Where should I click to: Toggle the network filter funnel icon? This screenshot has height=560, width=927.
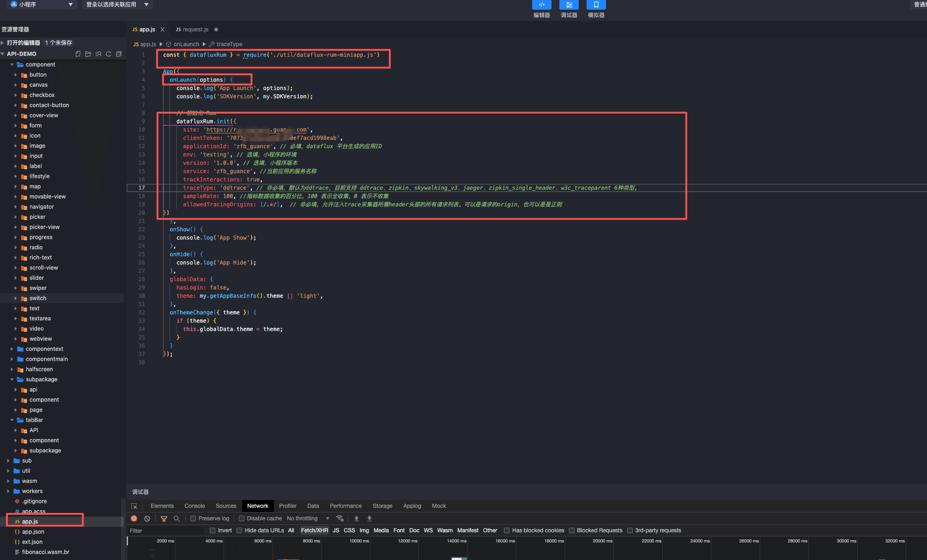[164, 518]
